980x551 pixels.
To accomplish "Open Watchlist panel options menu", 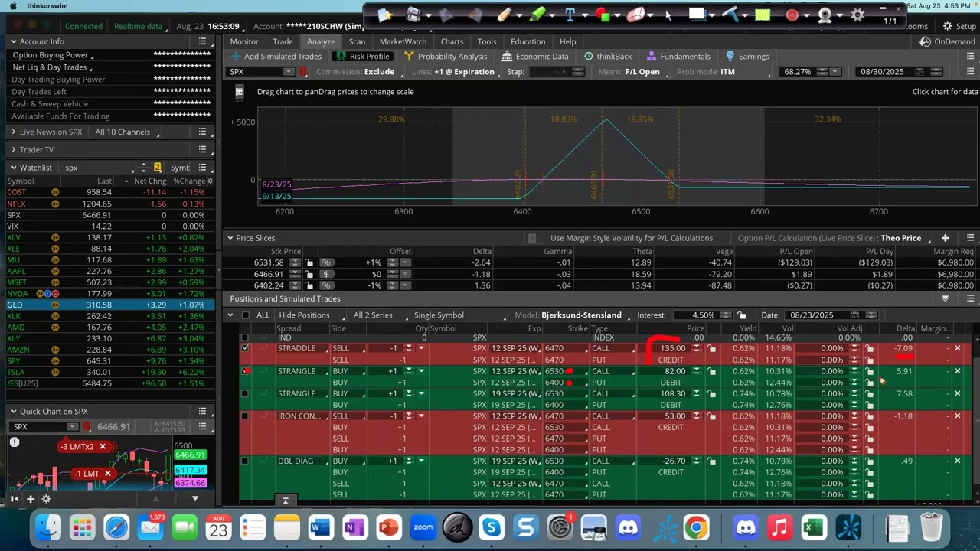I will coord(202,168).
